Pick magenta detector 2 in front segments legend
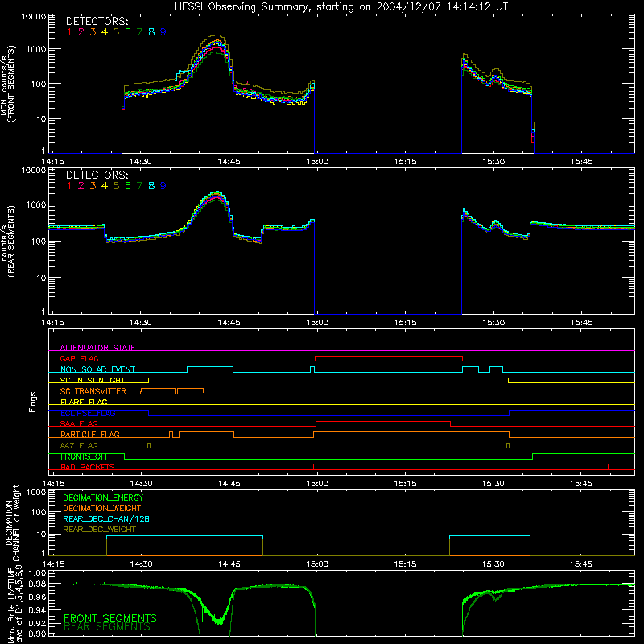The image size is (644, 644). point(81,32)
